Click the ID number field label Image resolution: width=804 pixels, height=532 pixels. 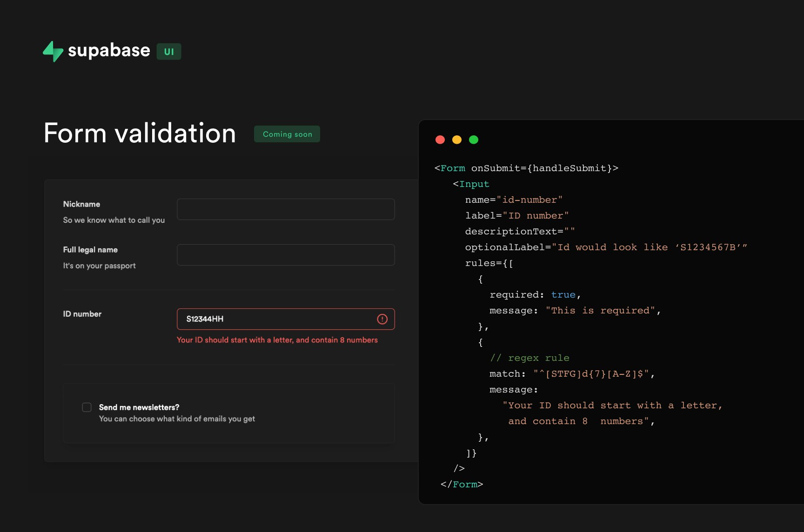[82, 314]
